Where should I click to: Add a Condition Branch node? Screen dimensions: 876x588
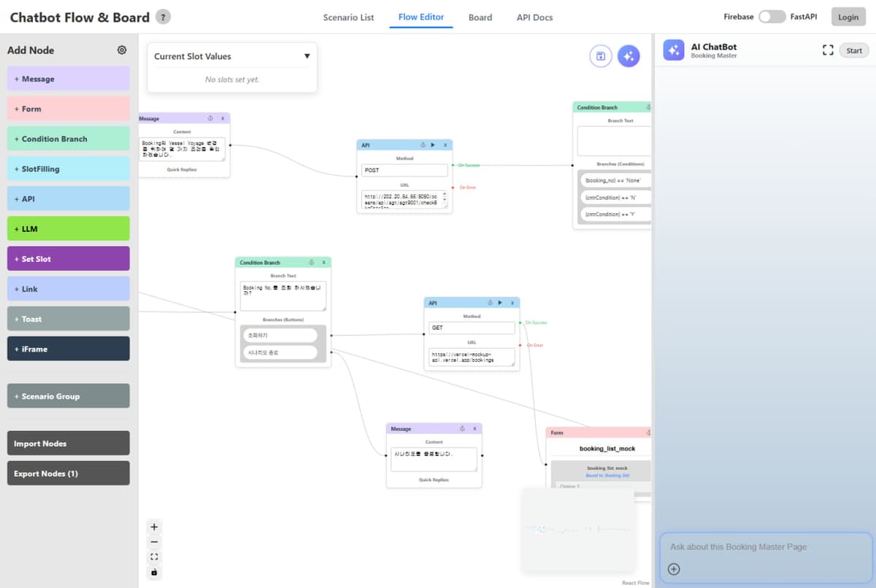(69, 139)
